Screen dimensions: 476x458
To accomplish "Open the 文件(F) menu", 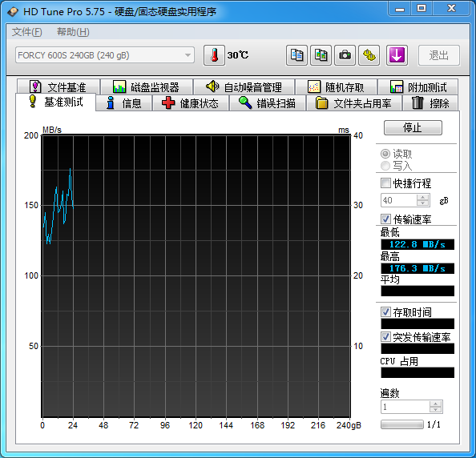I will tap(27, 32).
